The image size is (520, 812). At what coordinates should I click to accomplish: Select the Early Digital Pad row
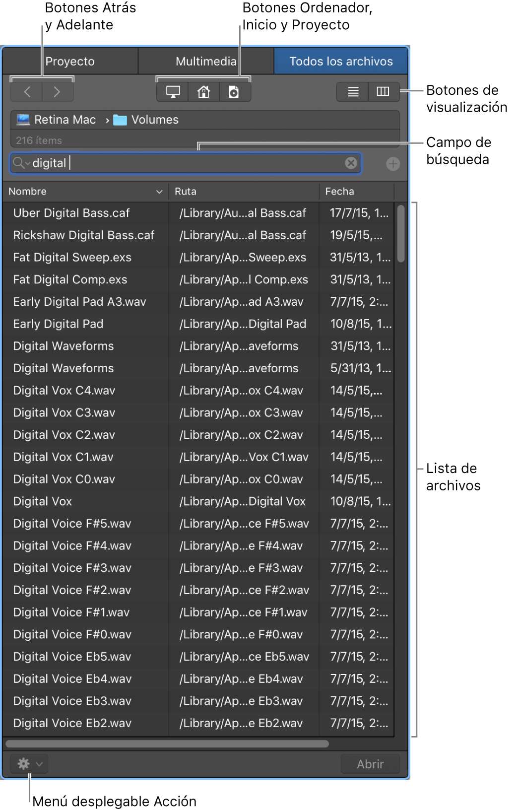pyautogui.click(x=198, y=324)
